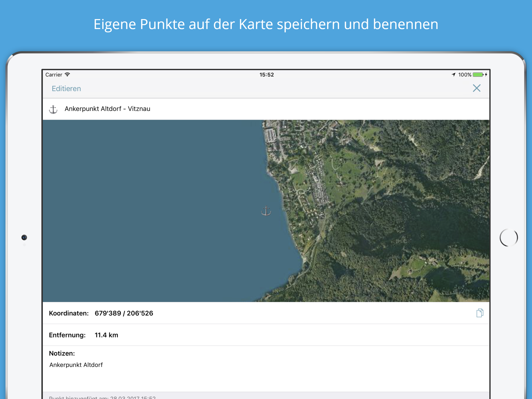Image resolution: width=532 pixels, height=399 pixels.
Task: Click the battery indicator icon
Action: tap(478, 75)
